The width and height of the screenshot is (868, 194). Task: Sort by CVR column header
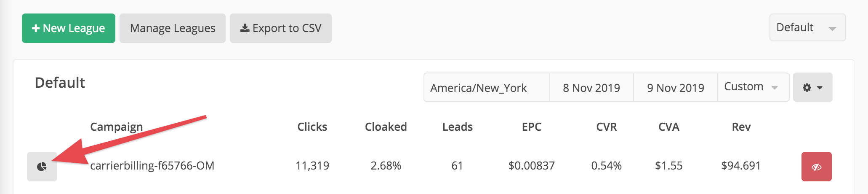point(607,127)
